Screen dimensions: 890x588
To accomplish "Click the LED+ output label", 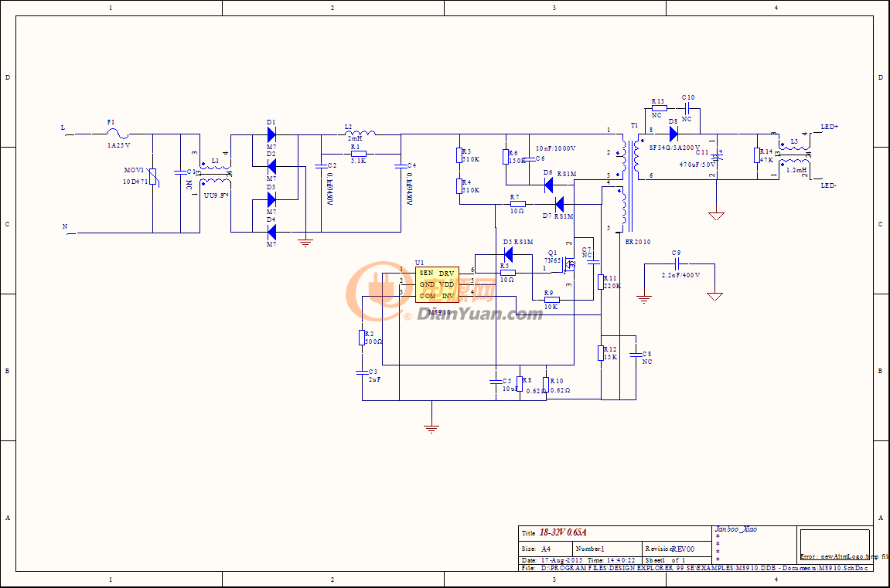I will coord(830,127).
